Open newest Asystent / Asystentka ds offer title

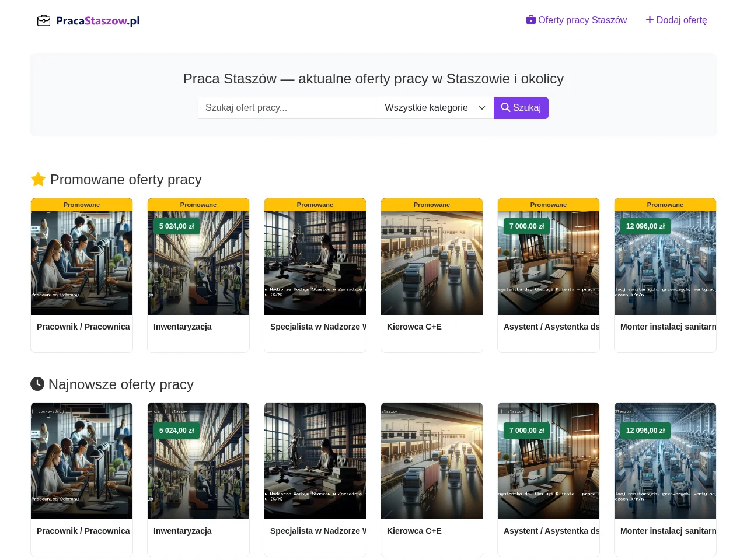tap(551, 531)
